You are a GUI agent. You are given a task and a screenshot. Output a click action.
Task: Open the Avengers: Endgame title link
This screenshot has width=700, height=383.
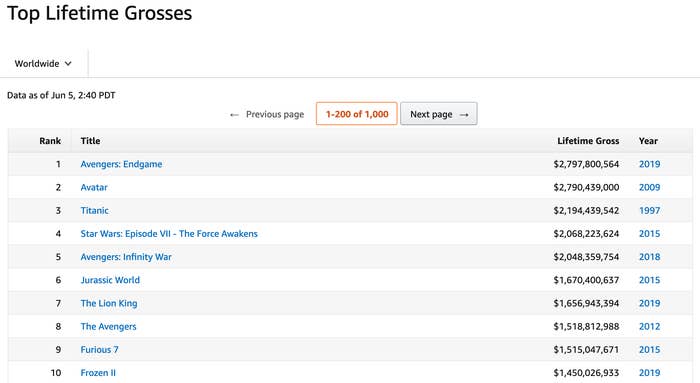click(x=121, y=164)
